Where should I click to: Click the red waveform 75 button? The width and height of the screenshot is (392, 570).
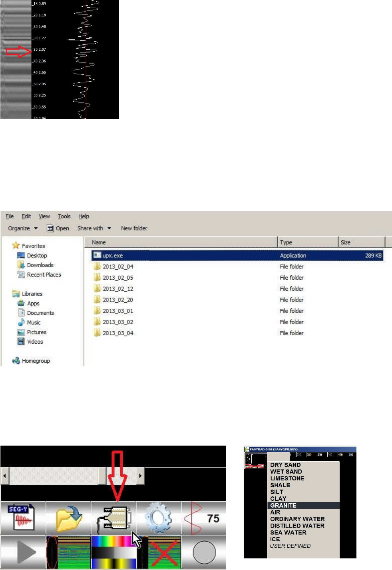(x=204, y=518)
